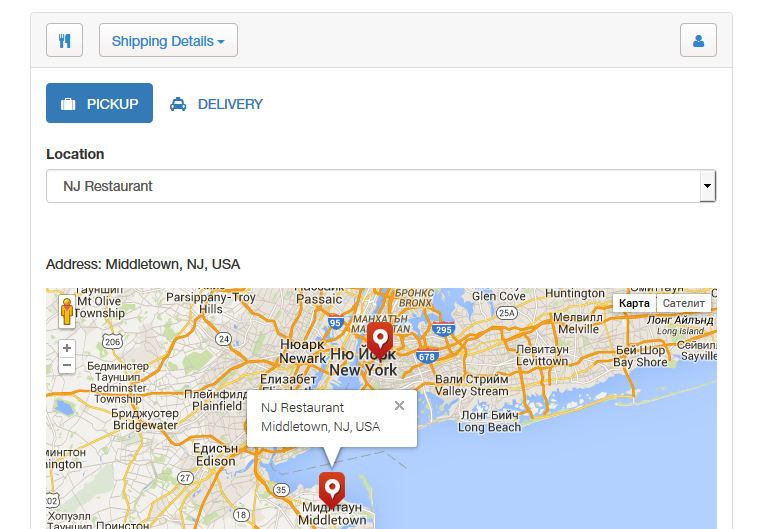The width and height of the screenshot is (763, 529).
Task: Click the briefcase icon on PICKUP
Action: [x=68, y=104]
